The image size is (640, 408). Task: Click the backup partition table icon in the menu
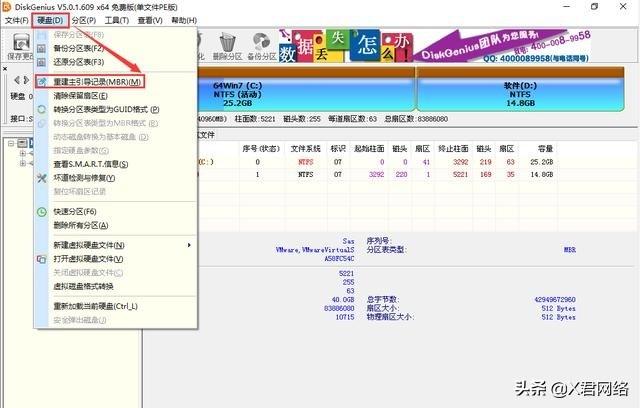point(42,49)
